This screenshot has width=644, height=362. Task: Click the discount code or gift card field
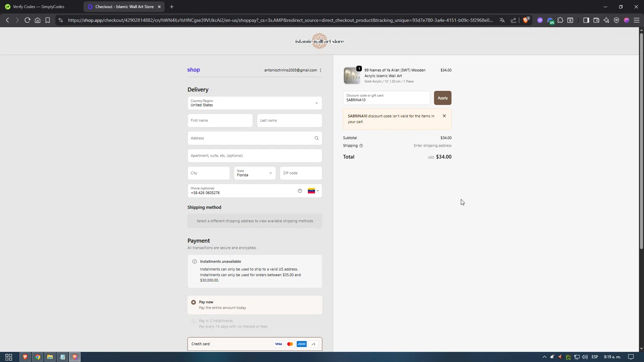[386, 98]
